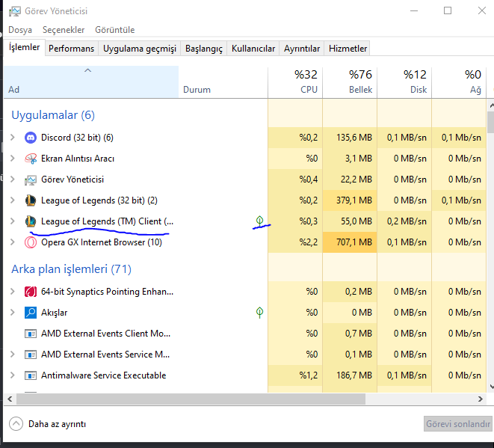This screenshot has height=448, width=494.
Task: Expand League of Legends (TM) Client group
Action: [x=13, y=221]
